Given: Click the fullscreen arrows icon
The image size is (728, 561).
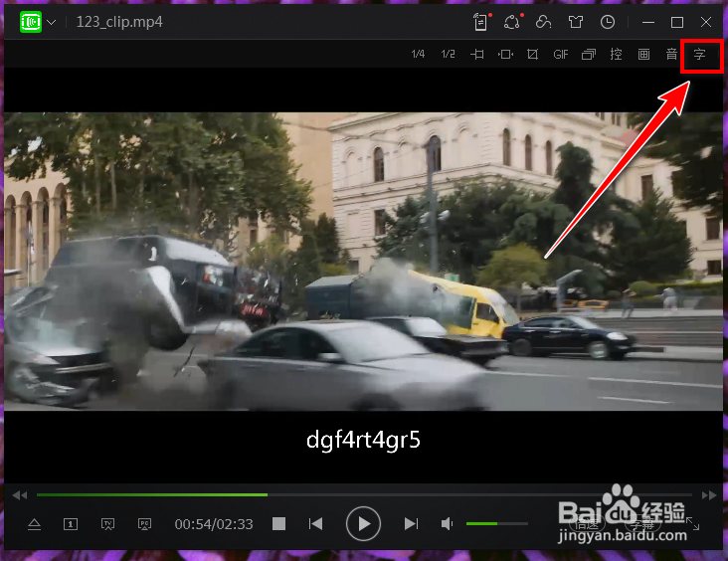Looking at the screenshot, I should pos(693,524).
